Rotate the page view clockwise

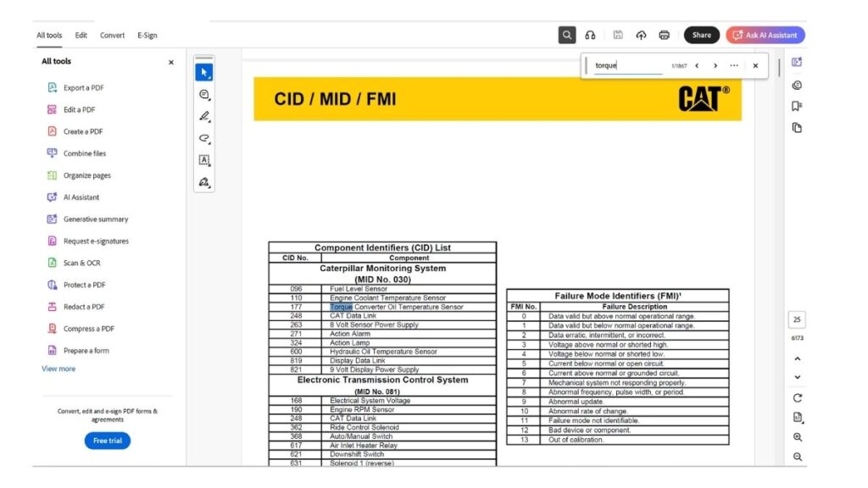point(797,397)
